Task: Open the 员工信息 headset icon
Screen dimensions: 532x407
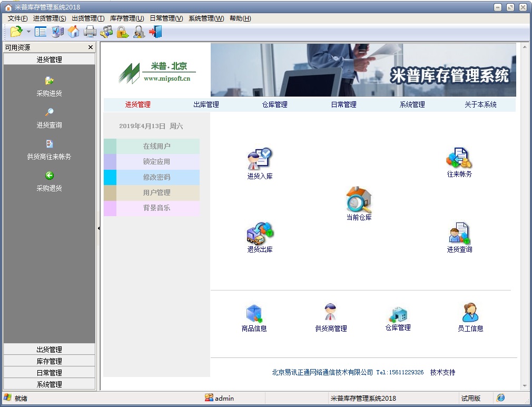Action: (470, 318)
